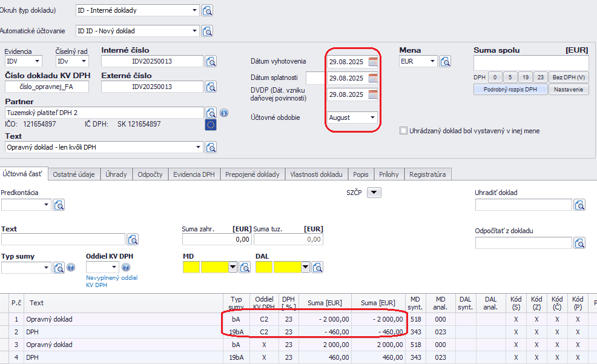597x364 pixels.
Task: Open lookup icon next to Okruh dropdown
Action: (x=207, y=10)
